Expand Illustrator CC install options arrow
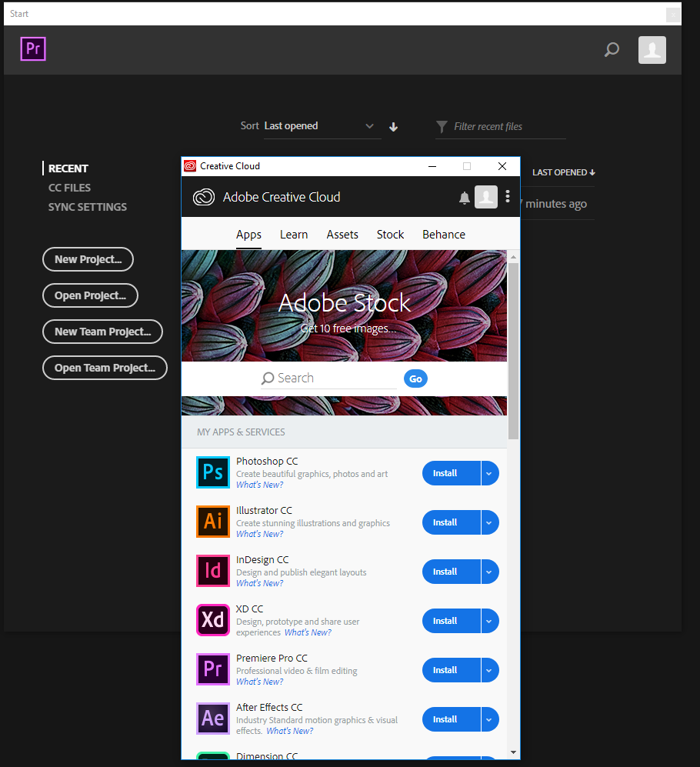The image size is (700, 767). (490, 522)
